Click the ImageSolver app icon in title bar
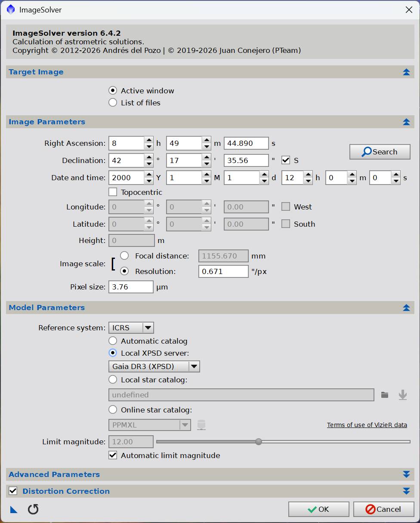The image size is (420, 523). pyautogui.click(x=11, y=9)
